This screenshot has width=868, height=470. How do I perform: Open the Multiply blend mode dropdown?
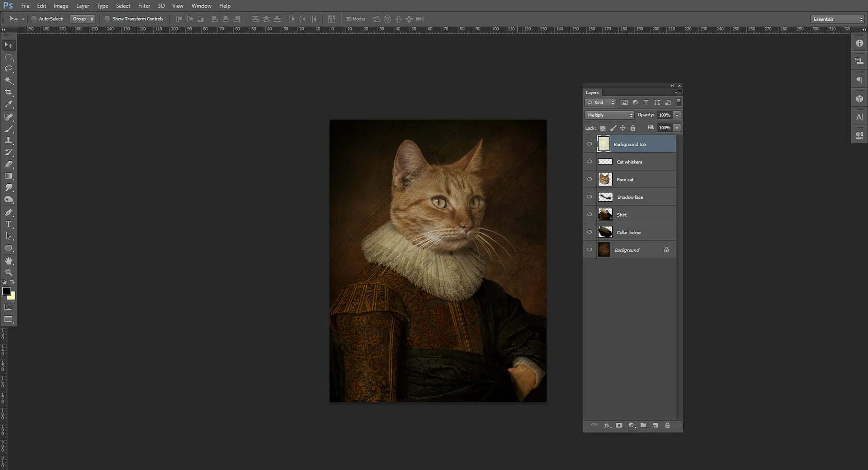click(609, 115)
